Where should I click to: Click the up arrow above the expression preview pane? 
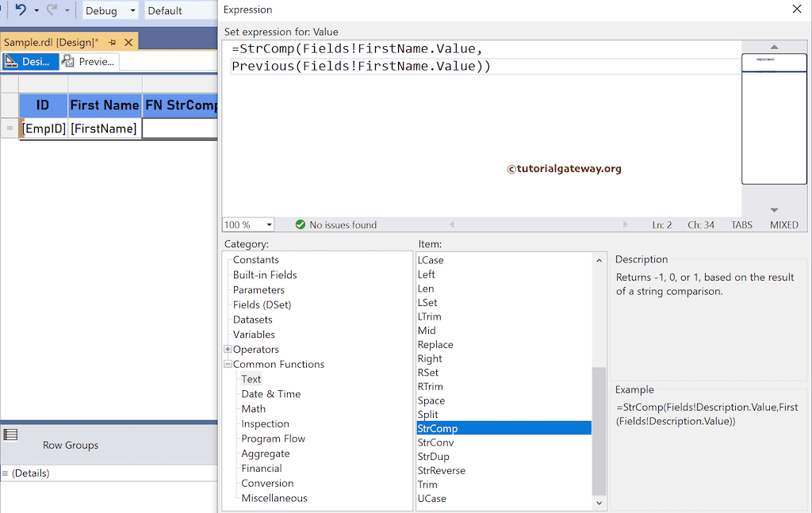(774, 48)
